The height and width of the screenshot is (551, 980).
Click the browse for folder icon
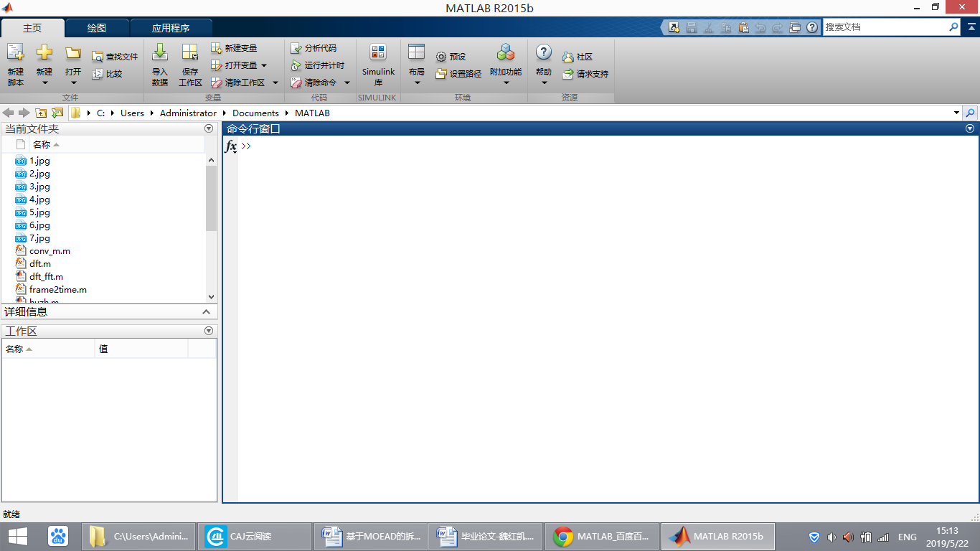(x=57, y=113)
